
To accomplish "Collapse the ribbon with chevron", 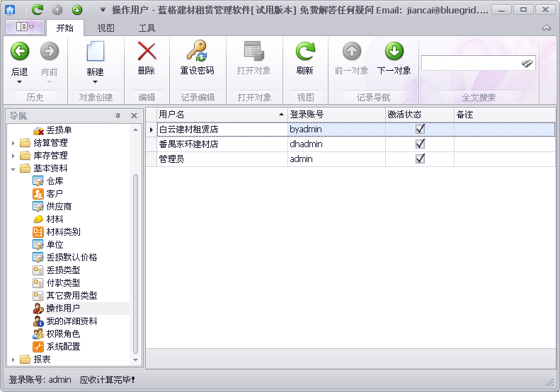I will (x=547, y=28).
